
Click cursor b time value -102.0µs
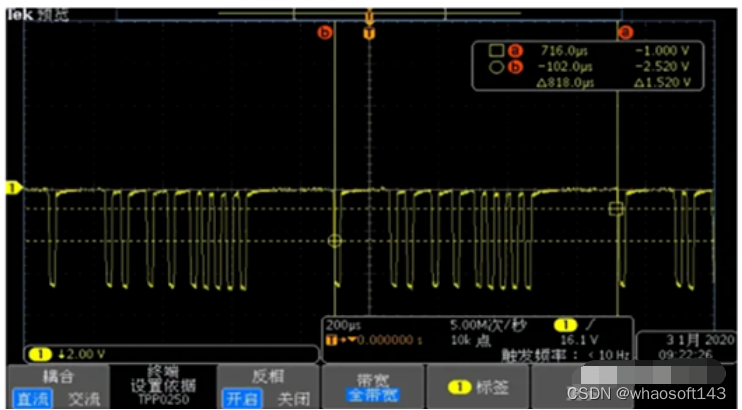point(565,66)
